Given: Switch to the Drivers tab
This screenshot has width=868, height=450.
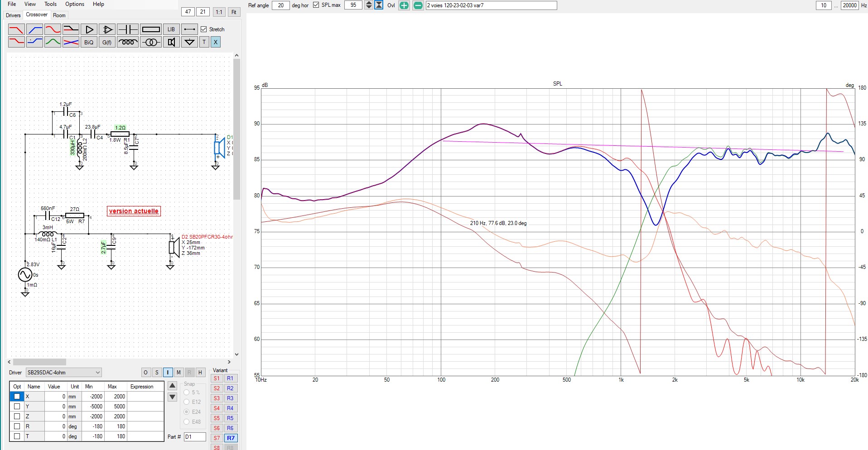Looking at the screenshot, I should coord(13,15).
